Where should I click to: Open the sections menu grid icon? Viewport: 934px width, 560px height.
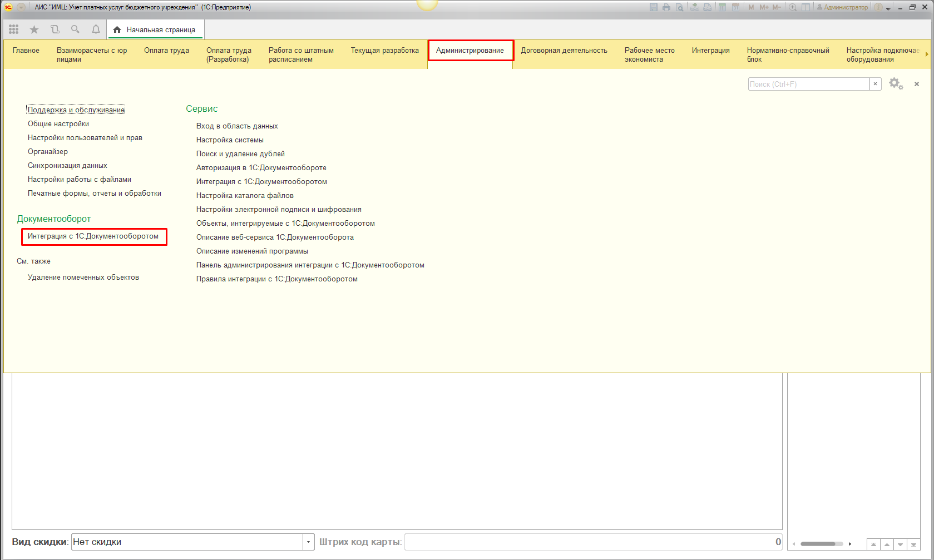pyautogui.click(x=14, y=29)
